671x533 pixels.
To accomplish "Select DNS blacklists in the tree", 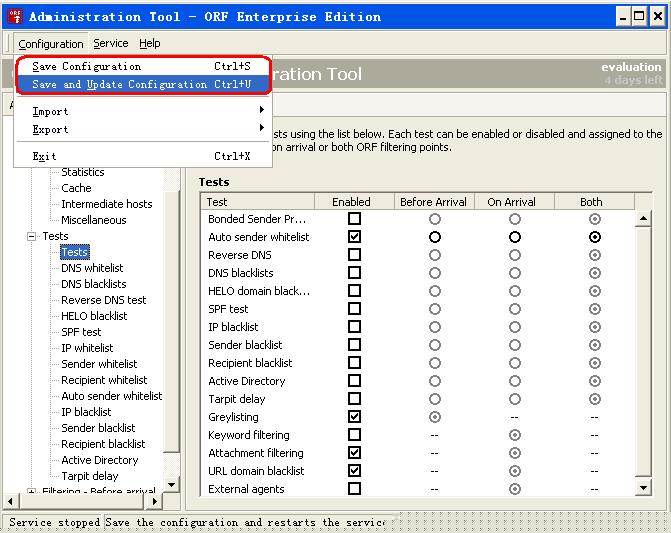I will pyautogui.click(x=93, y=284).
